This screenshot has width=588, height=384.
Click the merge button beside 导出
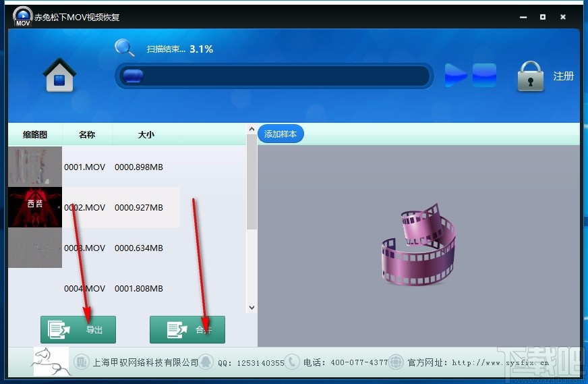(x=187, y=329)
